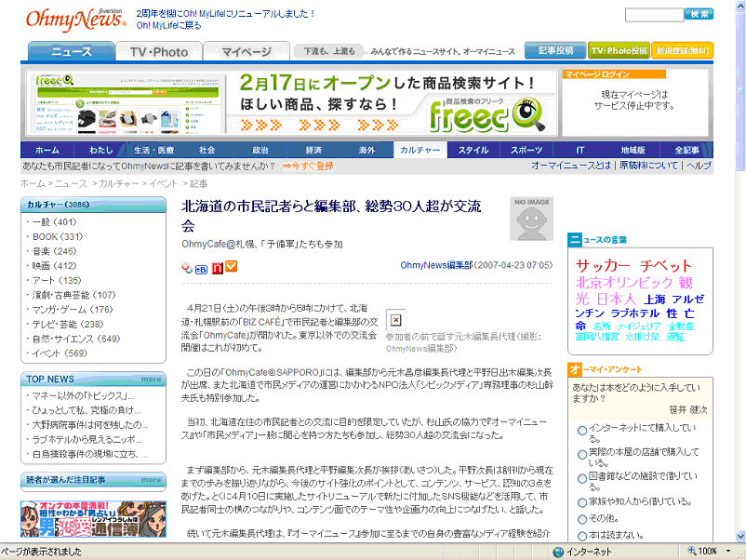The image size is (746, 560).
Task: Open 全記事 in the navigation bar
Action: click(686, 150)
